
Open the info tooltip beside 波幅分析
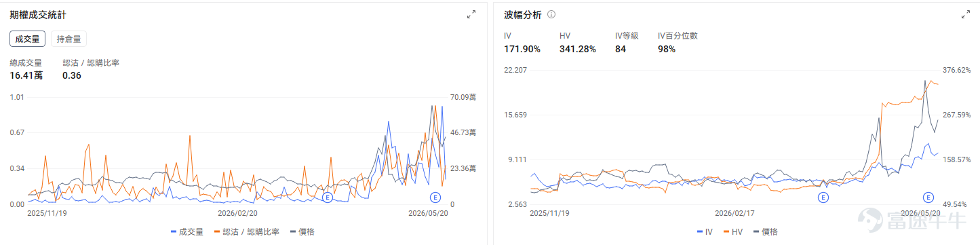[551, 14]
